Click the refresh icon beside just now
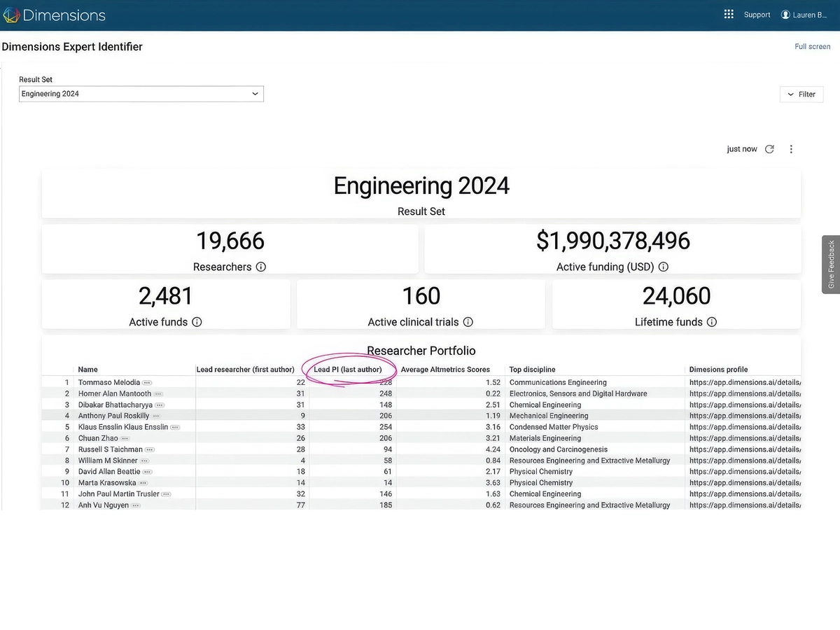 point(769,149)
